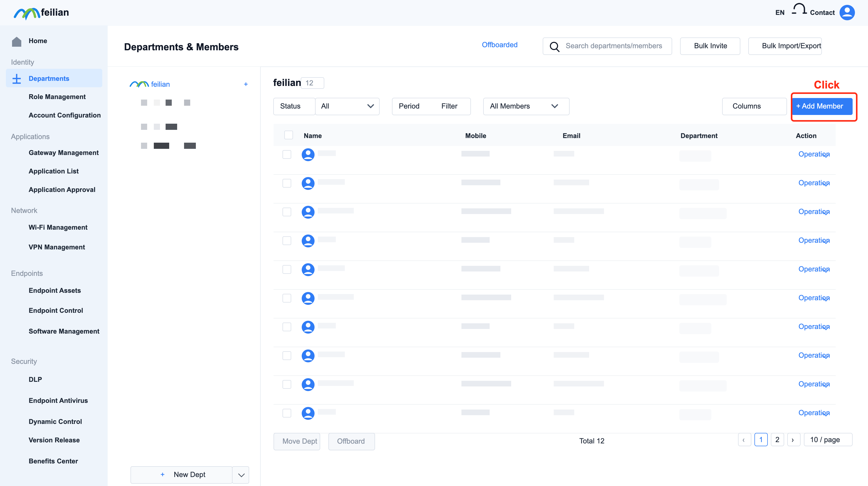The height and width of the screenshot is (486, 868).
Task: Open the user profile avatar icon
Action: coord(847,13)
